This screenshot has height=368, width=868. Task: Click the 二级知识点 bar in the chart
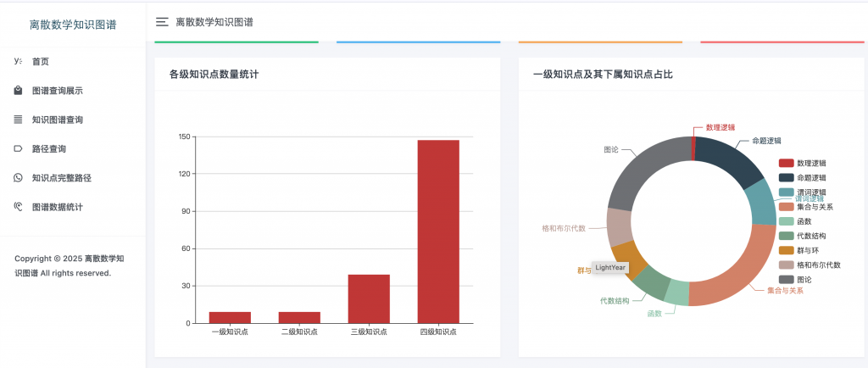point(299,318)
